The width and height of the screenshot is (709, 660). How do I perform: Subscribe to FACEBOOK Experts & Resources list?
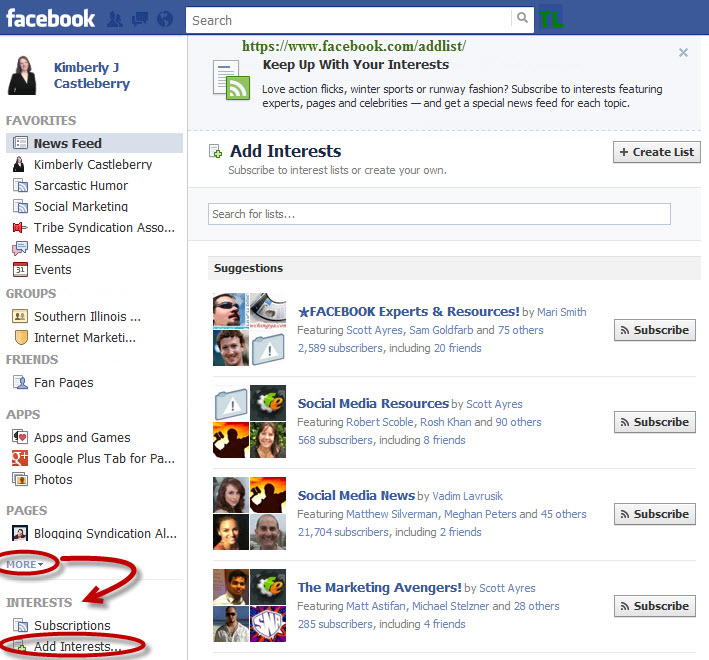655,330
